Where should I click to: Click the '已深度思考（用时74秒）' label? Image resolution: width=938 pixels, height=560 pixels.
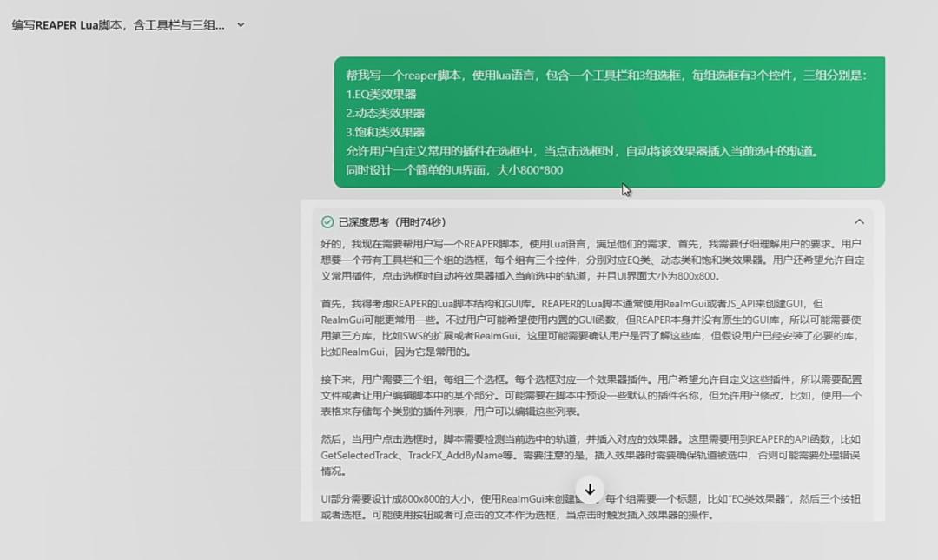[393, 222]
